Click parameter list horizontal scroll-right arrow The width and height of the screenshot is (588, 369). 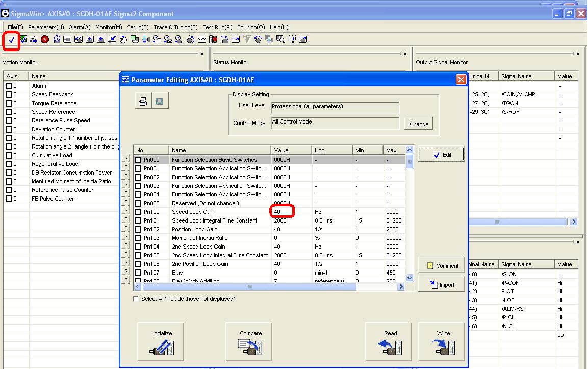(401, 286)
